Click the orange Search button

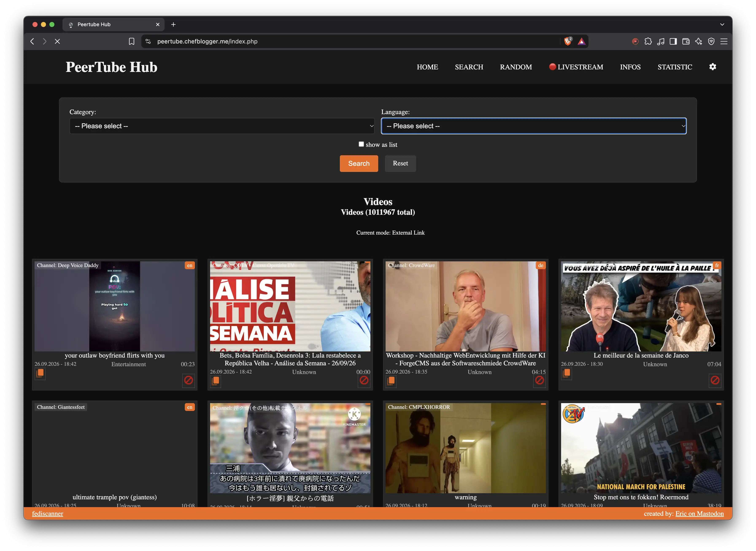point(359,163)
